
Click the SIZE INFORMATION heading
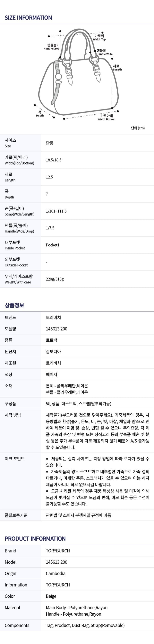coord(28,18)
